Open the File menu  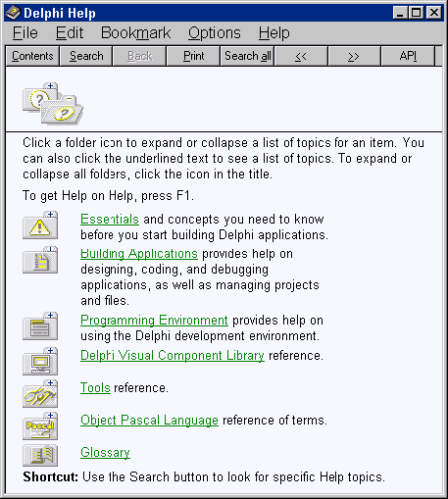click(x=25, y=33)
